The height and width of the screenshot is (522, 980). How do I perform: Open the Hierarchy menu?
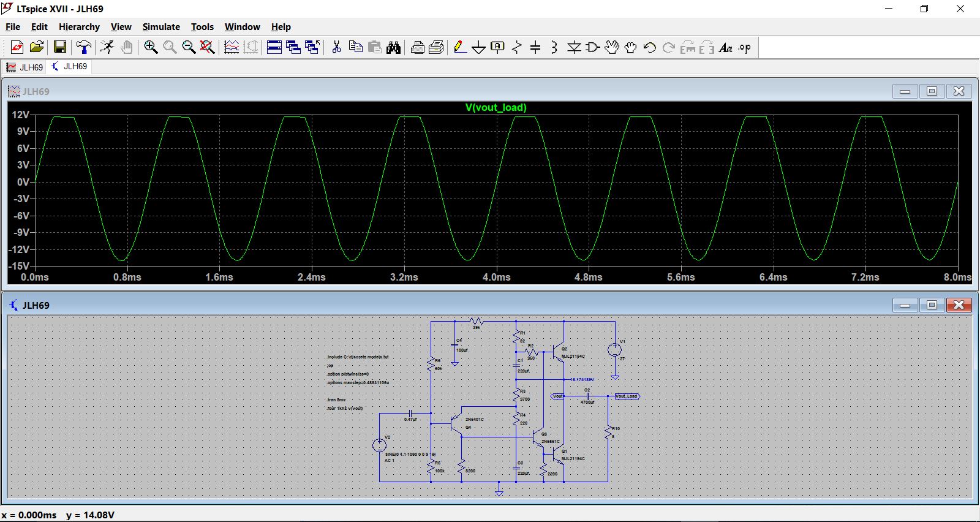pyautogui.click(x=79, y=27)
